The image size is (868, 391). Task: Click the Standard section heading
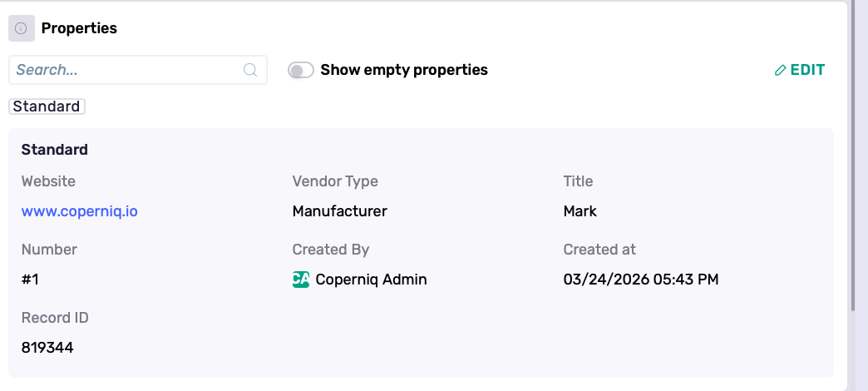click(x=55, y=150)
